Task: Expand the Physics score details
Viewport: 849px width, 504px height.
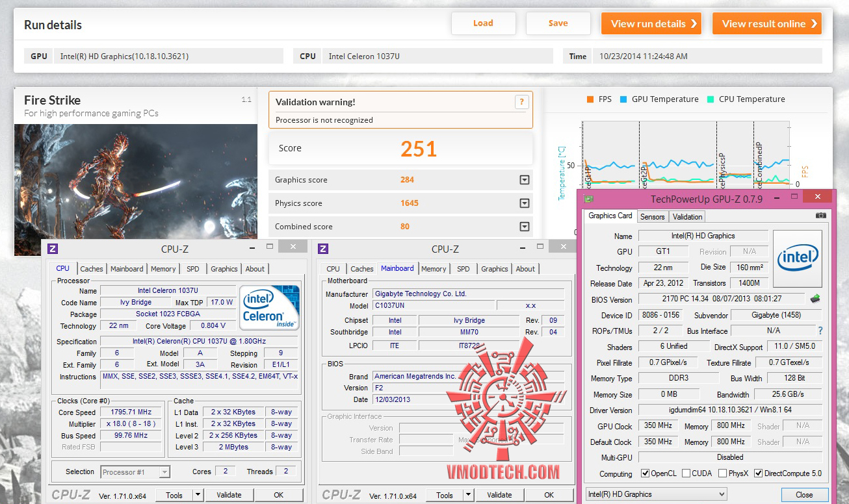Action: [525, 203]
